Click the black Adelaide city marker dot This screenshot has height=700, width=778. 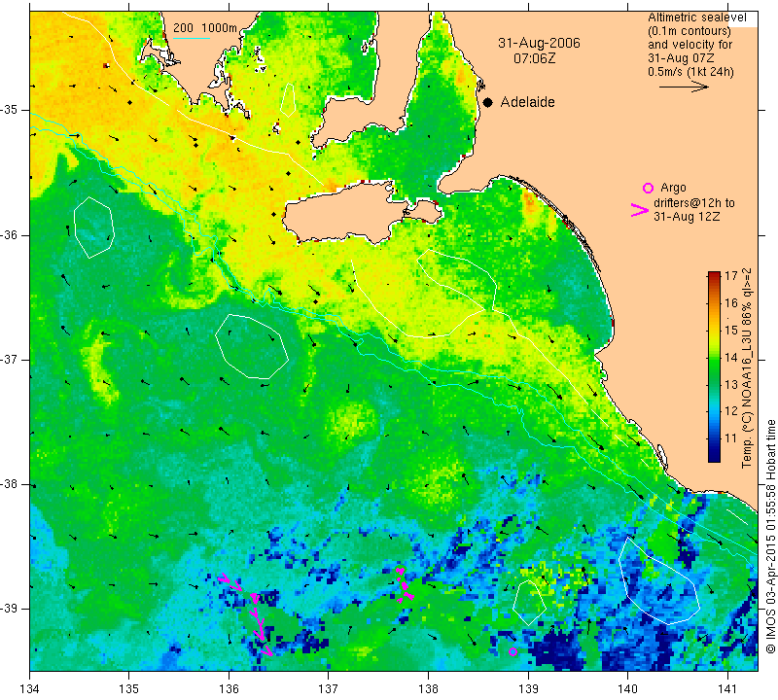(488, 103)
